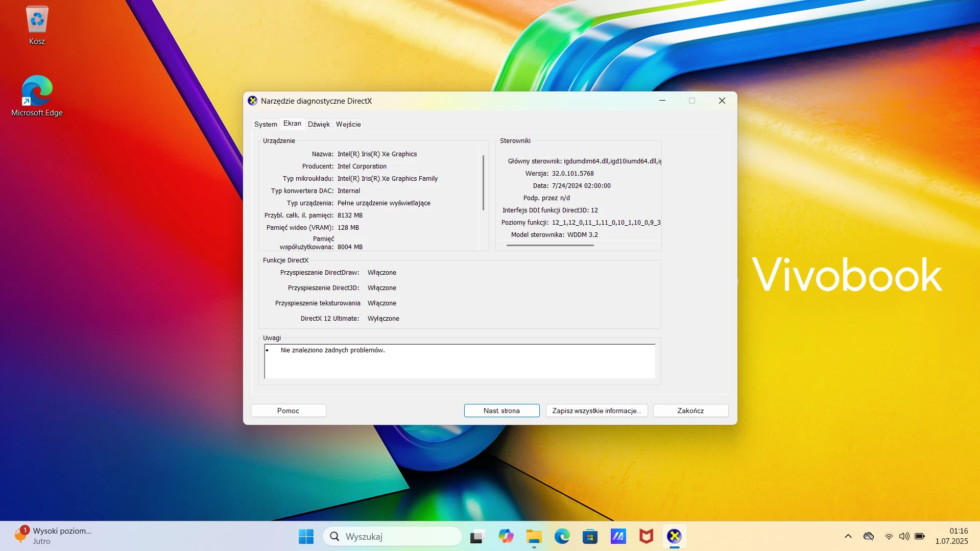Screen dimensions: 980x551
Task: Open File Explorer from the taskbar
Action: pyautogui.click(x=534, y=536)
